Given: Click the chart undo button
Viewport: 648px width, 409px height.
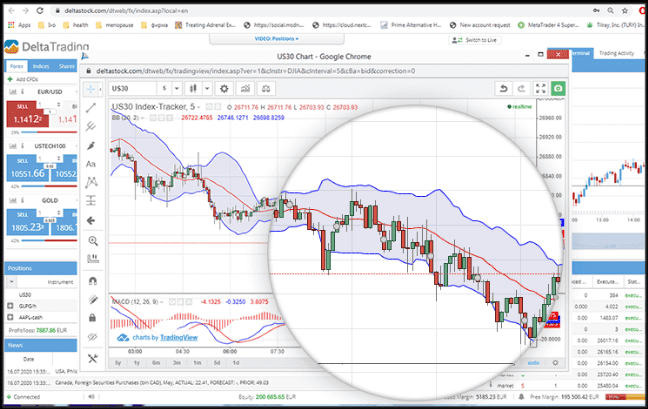Looking at the screenshot, I should (x=503, y=88).
